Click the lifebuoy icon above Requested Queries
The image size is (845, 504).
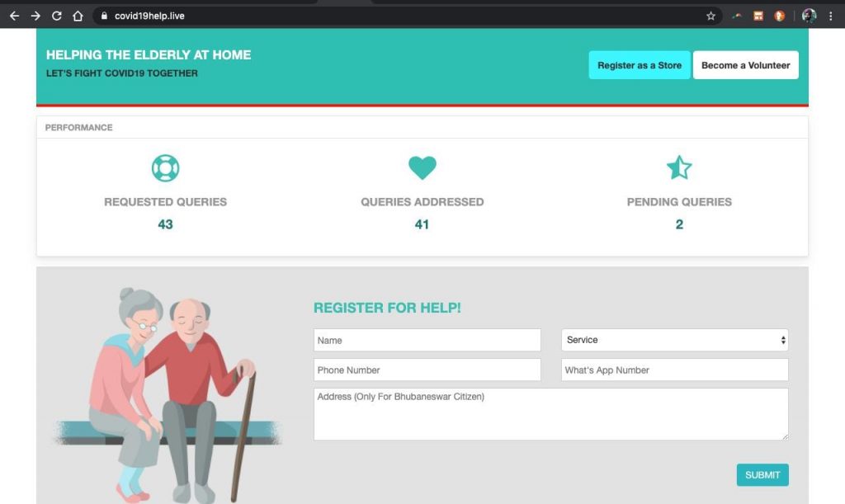165,168
